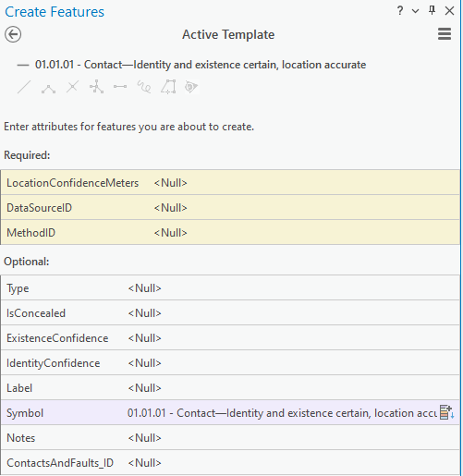Select the ExistenceConfidence field label
463x476 pixels.
57,338
